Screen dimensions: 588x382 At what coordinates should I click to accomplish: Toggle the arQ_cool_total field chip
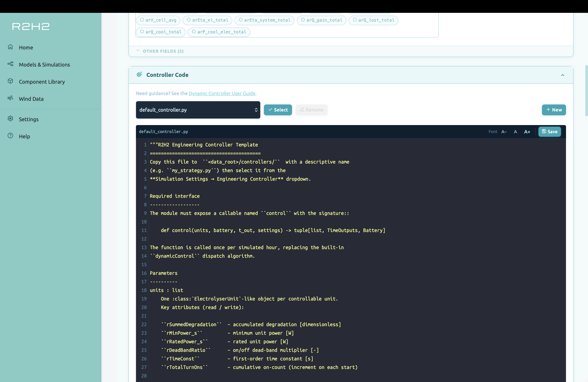click(x=161, y=32)
